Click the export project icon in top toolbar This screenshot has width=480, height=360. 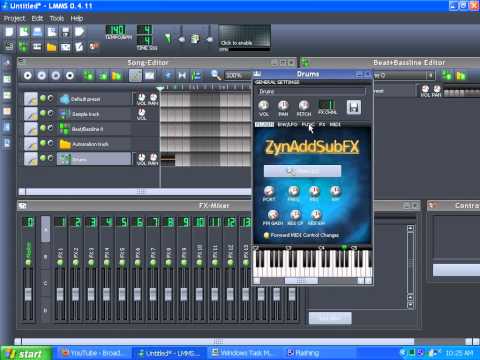tap(79, 32)
